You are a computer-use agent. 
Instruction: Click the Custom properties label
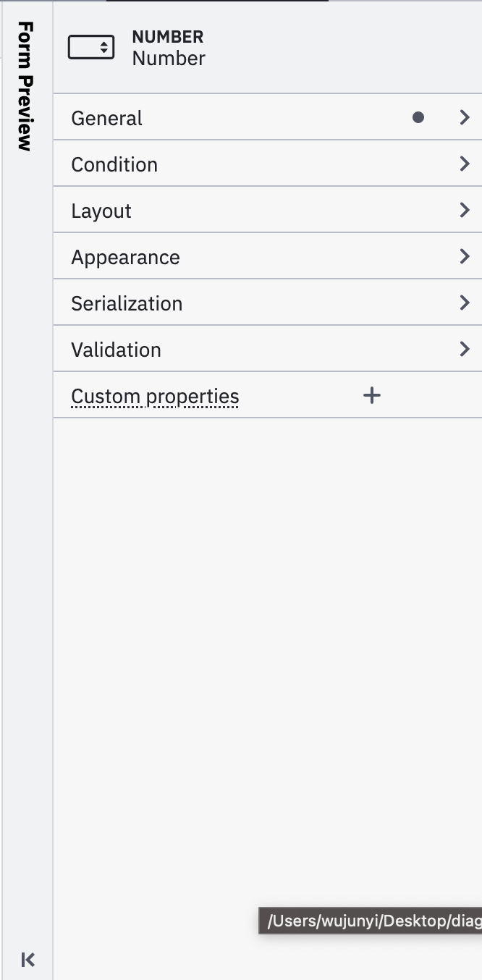[155, 396]
